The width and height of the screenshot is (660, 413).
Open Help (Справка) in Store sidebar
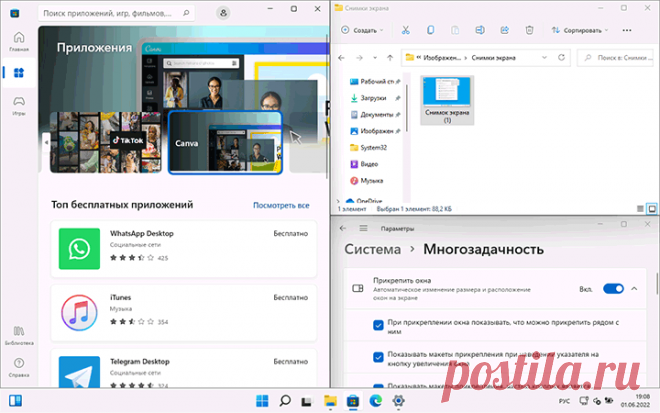click(x=19, y=367)
